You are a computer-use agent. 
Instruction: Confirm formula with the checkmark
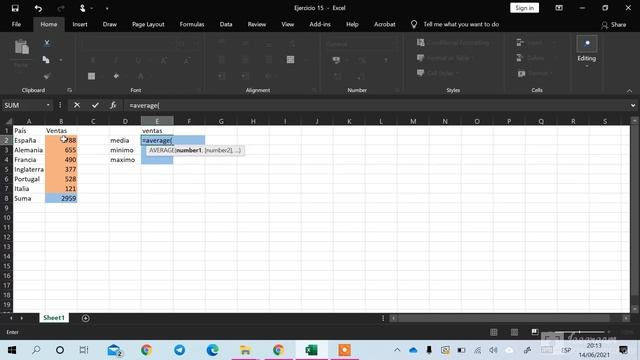pyautogui.click(x=95, y=105)
